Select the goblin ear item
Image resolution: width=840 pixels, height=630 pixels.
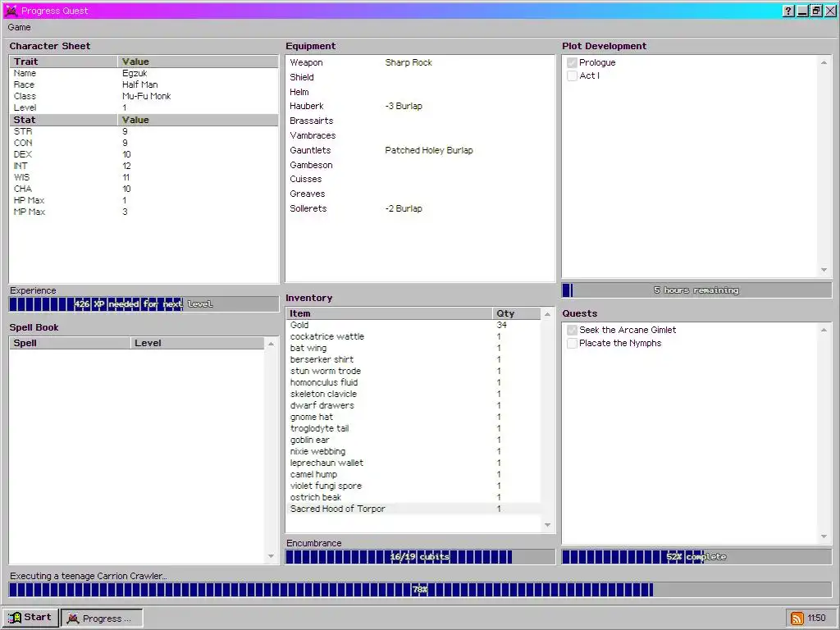click(413, 440)
